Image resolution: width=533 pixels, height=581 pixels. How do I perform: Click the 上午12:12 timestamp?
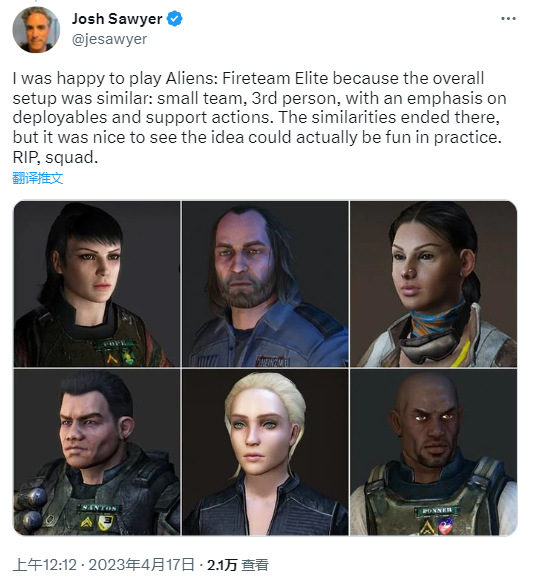45,565
